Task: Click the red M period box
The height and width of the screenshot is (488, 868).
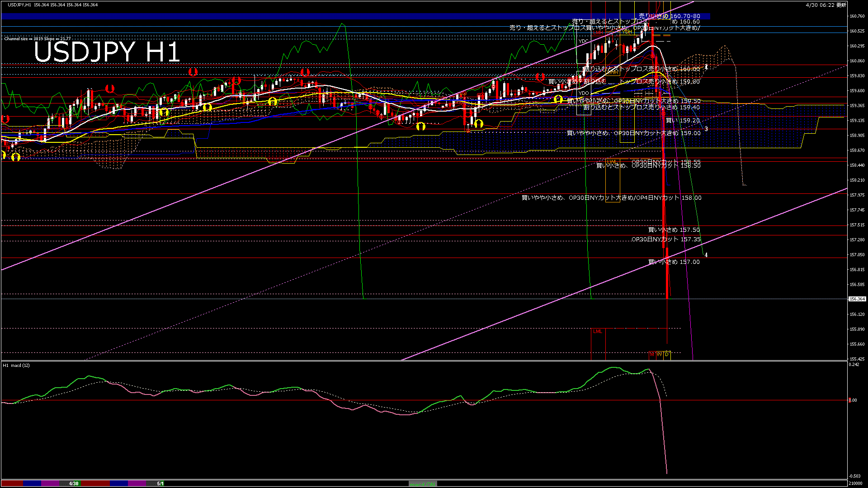Action: pos(652,355)
